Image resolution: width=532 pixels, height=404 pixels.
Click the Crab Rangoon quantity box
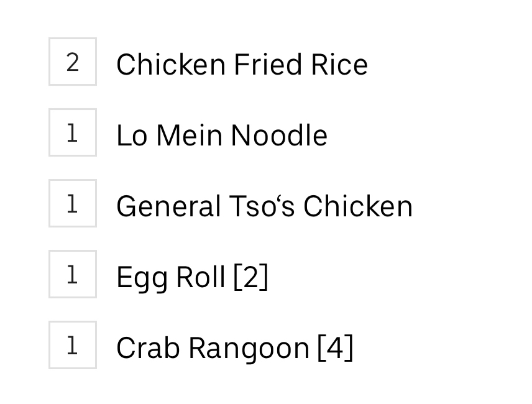point(73,345)
